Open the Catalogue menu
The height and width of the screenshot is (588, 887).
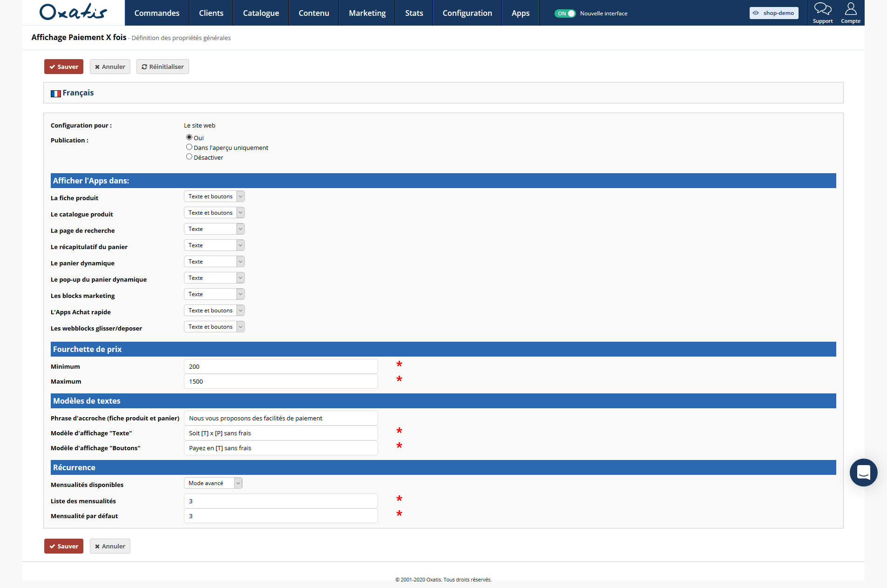[x=261, y=13]
